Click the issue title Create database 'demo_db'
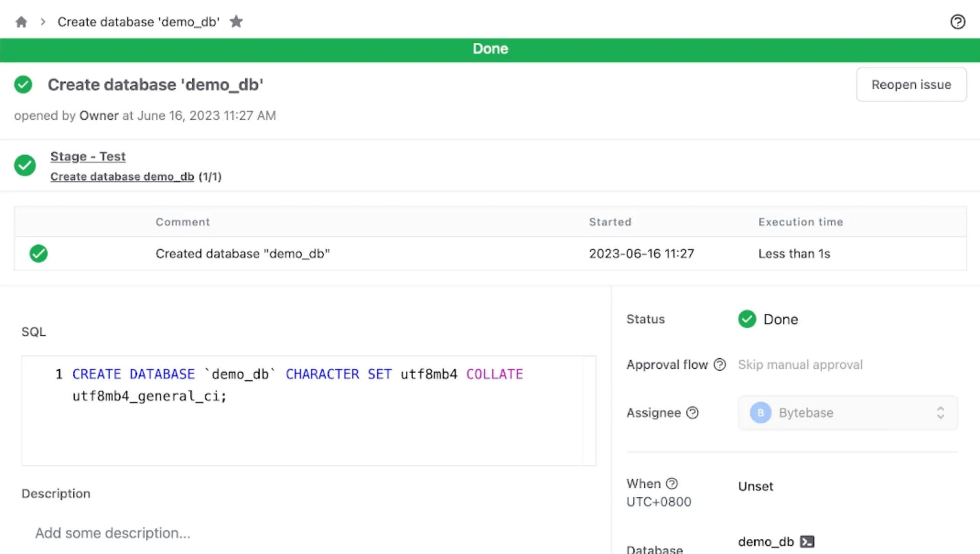 coord(156,85)
